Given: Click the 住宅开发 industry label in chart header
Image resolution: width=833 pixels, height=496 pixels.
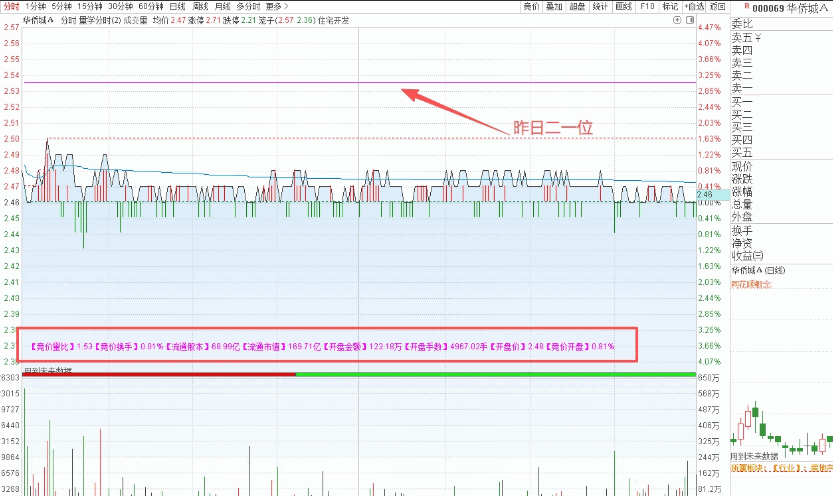Looking at the screenshot, I should [334, 20].
